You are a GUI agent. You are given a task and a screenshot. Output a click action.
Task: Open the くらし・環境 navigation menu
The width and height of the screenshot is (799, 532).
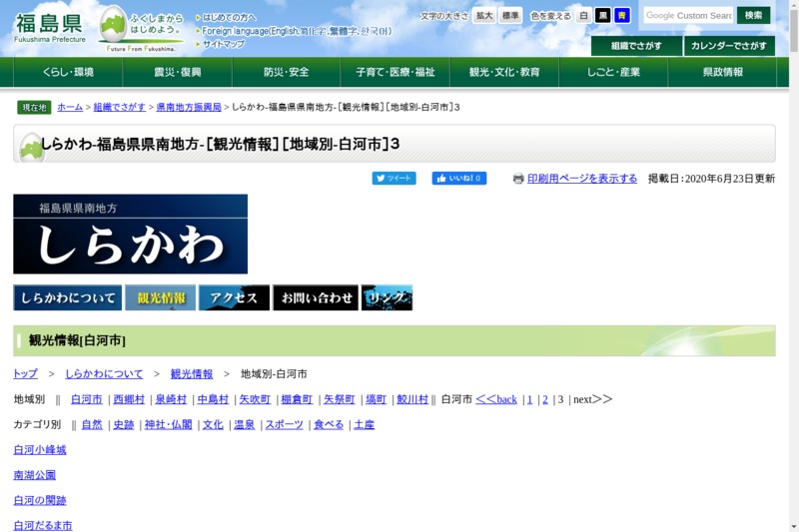click(x=68, y=72)
